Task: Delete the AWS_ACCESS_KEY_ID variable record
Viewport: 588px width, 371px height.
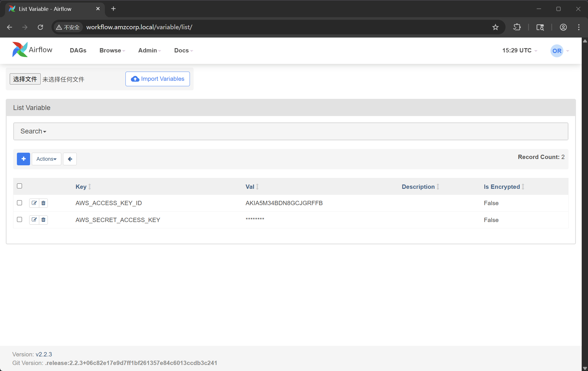Action: pos(43,203)
